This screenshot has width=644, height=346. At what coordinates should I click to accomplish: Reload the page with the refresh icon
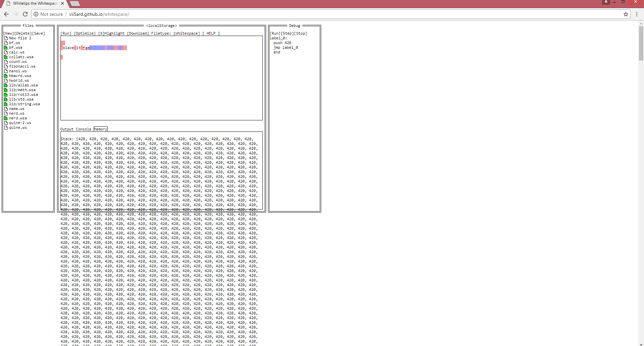(25, 14)
